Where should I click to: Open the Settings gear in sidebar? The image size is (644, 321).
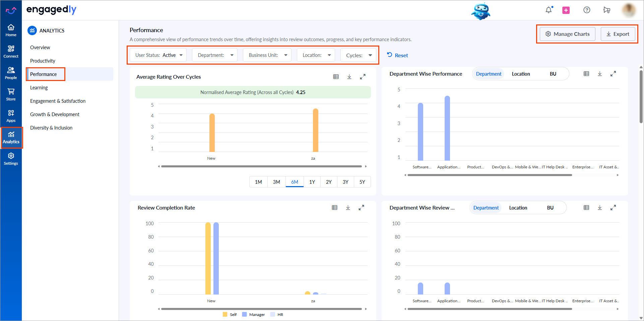tap(11, 159)
